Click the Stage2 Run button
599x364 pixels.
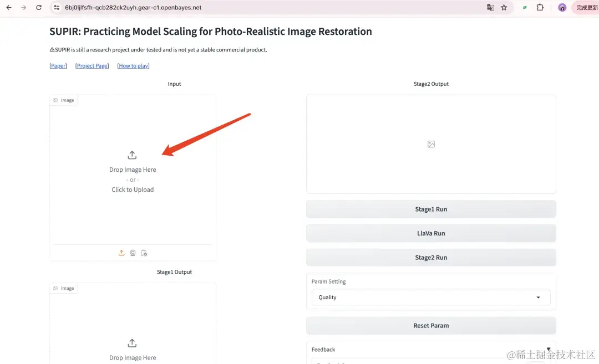click(431, 258)
